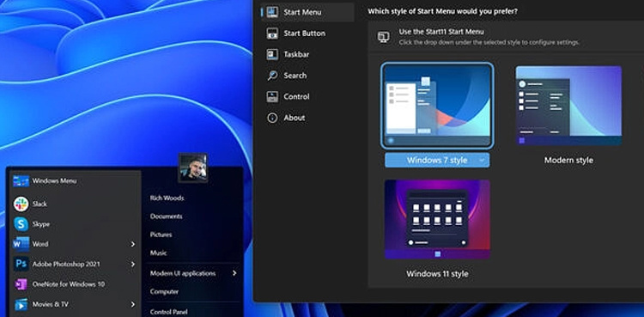Open Computer from the start menu
This screenshot has width=644, height=317.
coord(164,292)
